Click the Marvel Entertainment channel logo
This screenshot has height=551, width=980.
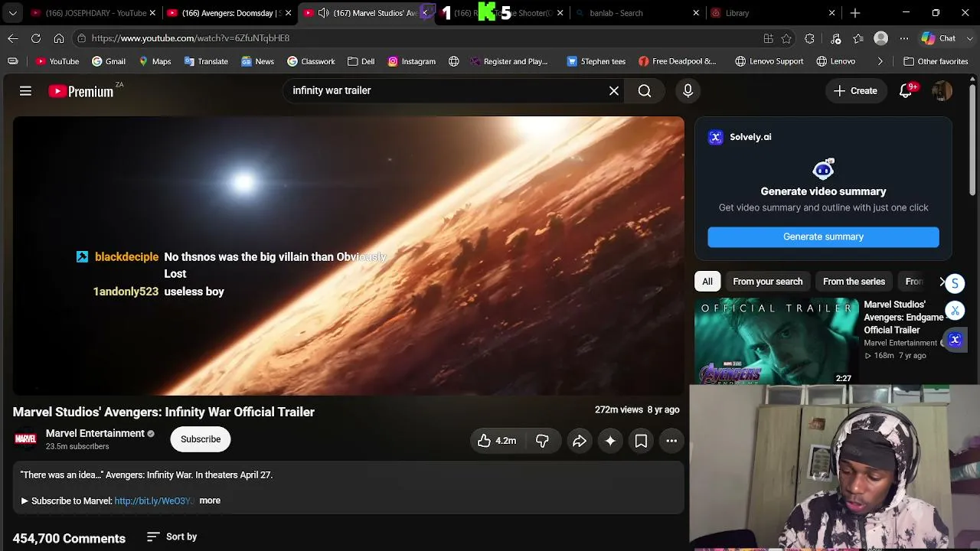click(x=25, y=439)
